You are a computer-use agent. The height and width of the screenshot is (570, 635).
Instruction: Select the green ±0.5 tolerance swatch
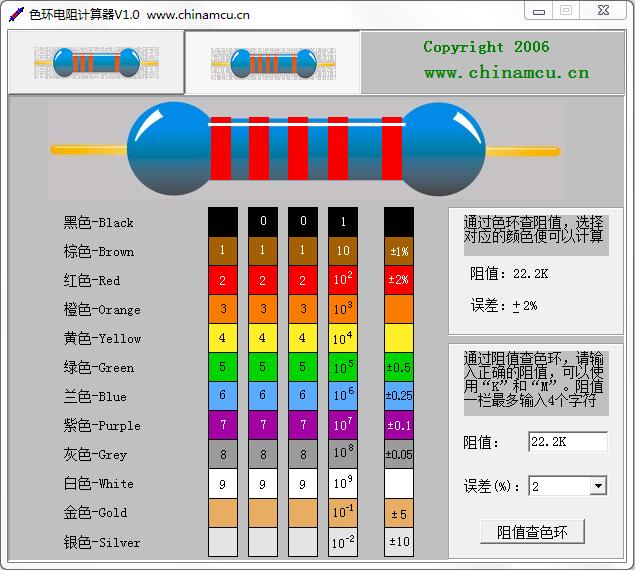pyautogui.click(x=398, y=367)
